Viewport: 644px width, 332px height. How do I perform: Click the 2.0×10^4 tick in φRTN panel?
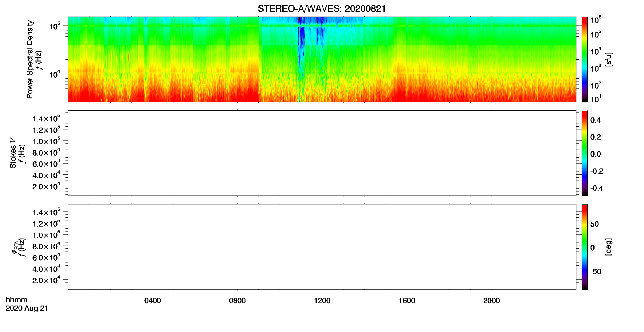[46, 280]
